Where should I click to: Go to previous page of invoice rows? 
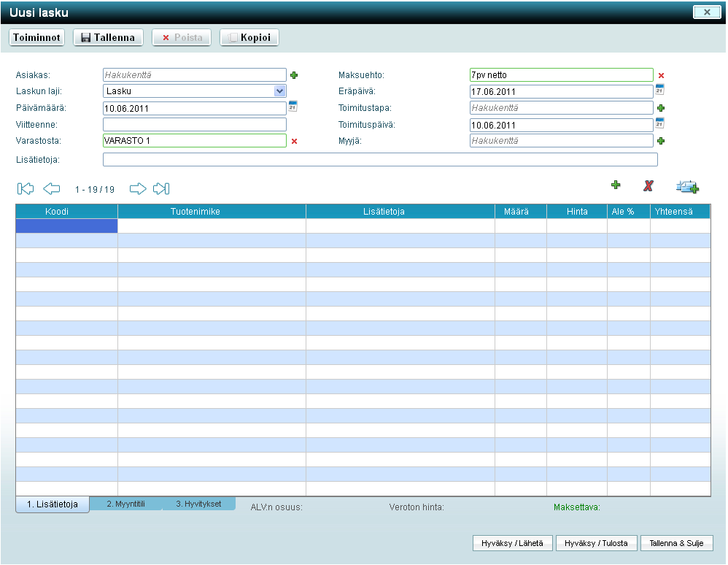click(x=52, y=188)
